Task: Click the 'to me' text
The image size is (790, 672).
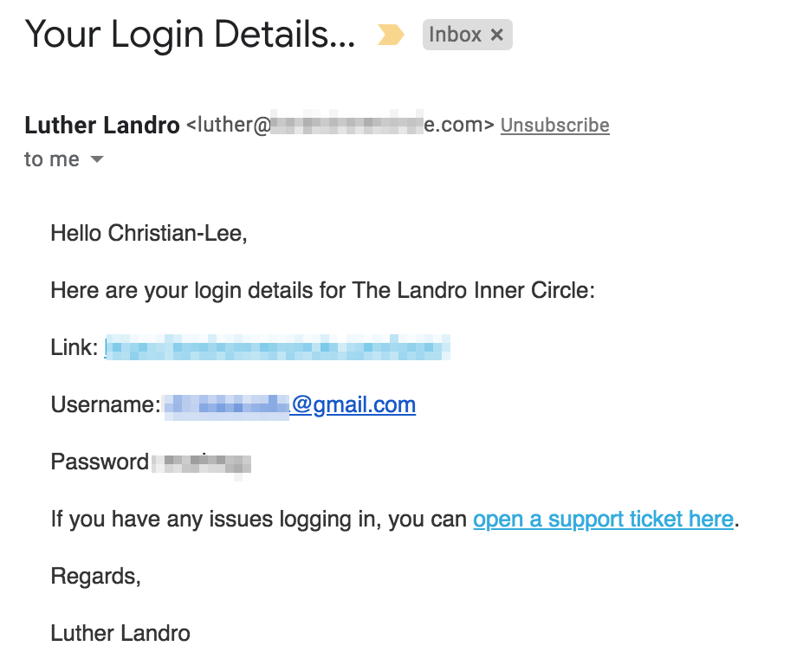Action: [51, 159]
